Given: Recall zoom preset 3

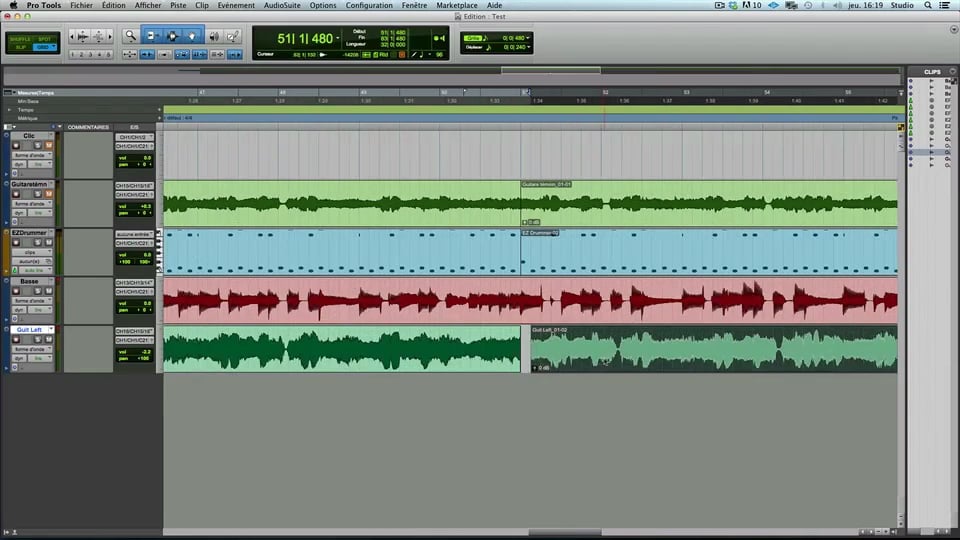Looking at the screenshot, I should pos(91,54).
